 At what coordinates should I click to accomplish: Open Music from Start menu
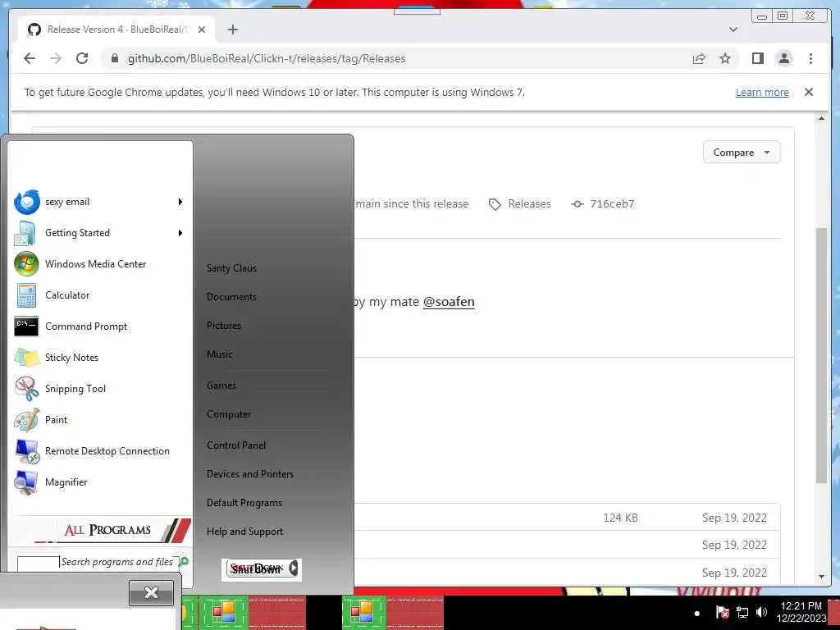point(220,354)
